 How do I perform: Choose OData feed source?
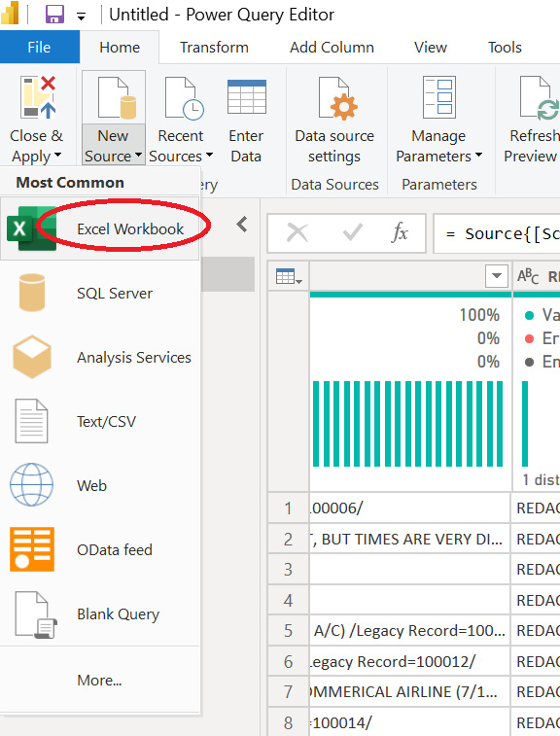point(99,549)
